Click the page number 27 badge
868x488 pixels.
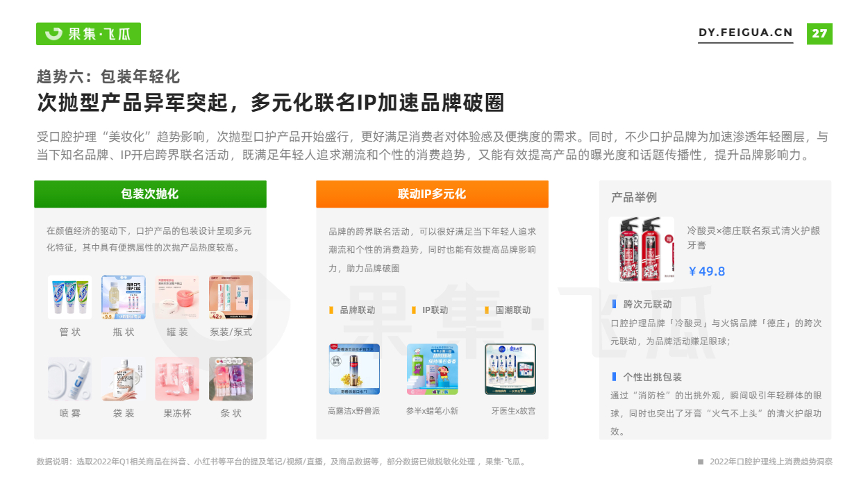819,33
